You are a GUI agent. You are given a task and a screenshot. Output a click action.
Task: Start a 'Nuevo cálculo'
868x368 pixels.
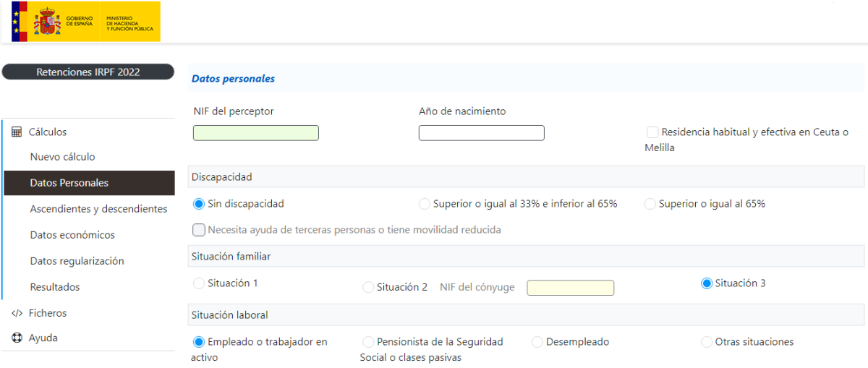pyautogui.click(x=63, y=157)
